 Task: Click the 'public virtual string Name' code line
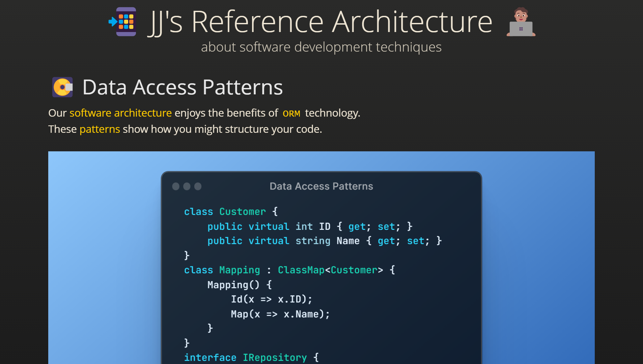pos(325,241)
